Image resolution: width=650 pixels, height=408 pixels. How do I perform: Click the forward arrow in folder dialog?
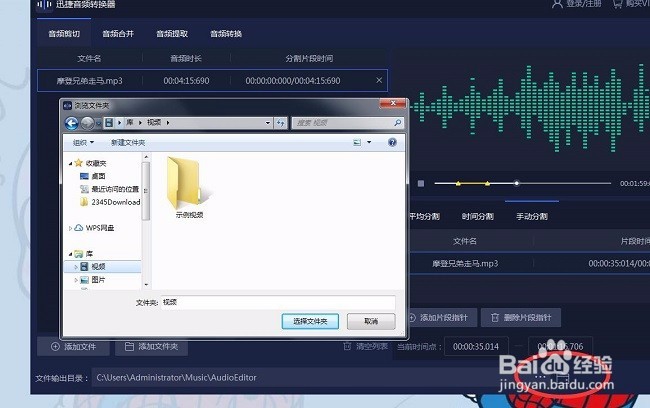(87, 123)
